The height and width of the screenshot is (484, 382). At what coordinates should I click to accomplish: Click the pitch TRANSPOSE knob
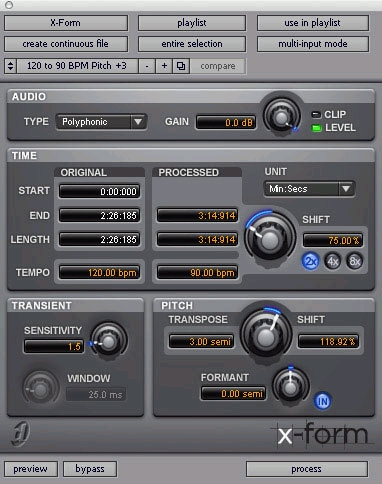pos(266,336)
